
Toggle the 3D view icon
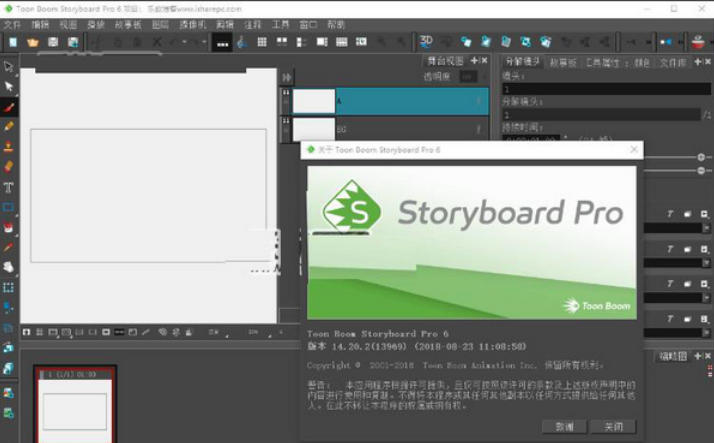426,41
